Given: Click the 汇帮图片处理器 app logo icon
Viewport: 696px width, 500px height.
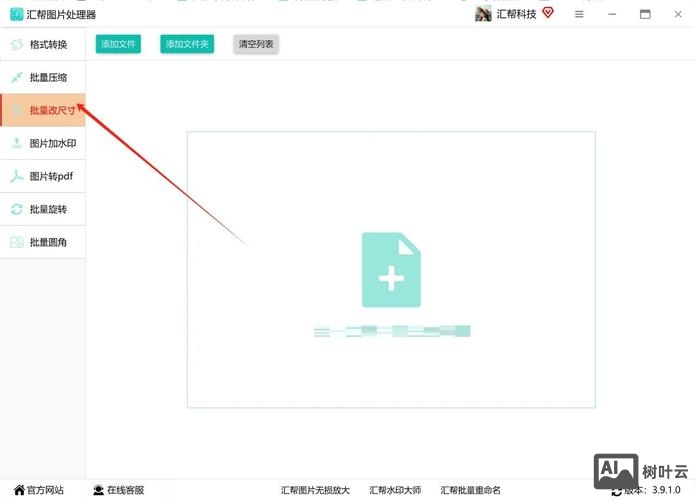Looking at the screenshot, I should pos(16,14).
